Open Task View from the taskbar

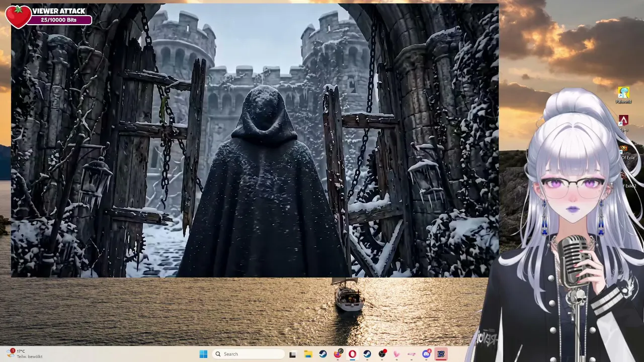point(292,354)
